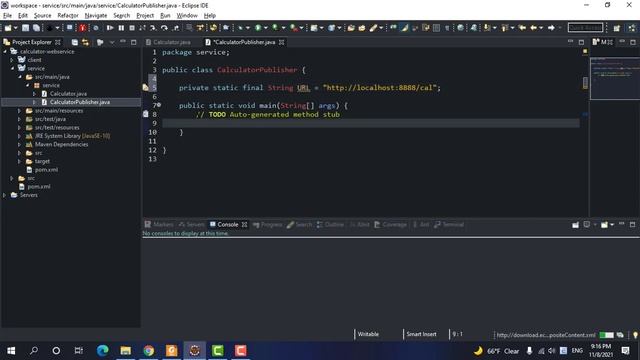The image size is (640, 360).
Task: Collapse the main method fold marker
Action: (159, 105)
